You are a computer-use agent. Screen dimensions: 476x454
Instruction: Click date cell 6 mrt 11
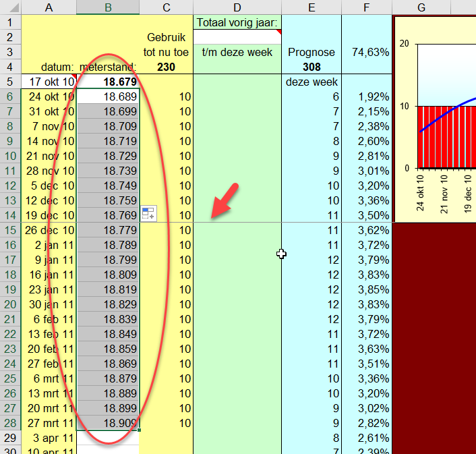click(x=49, y=378)
